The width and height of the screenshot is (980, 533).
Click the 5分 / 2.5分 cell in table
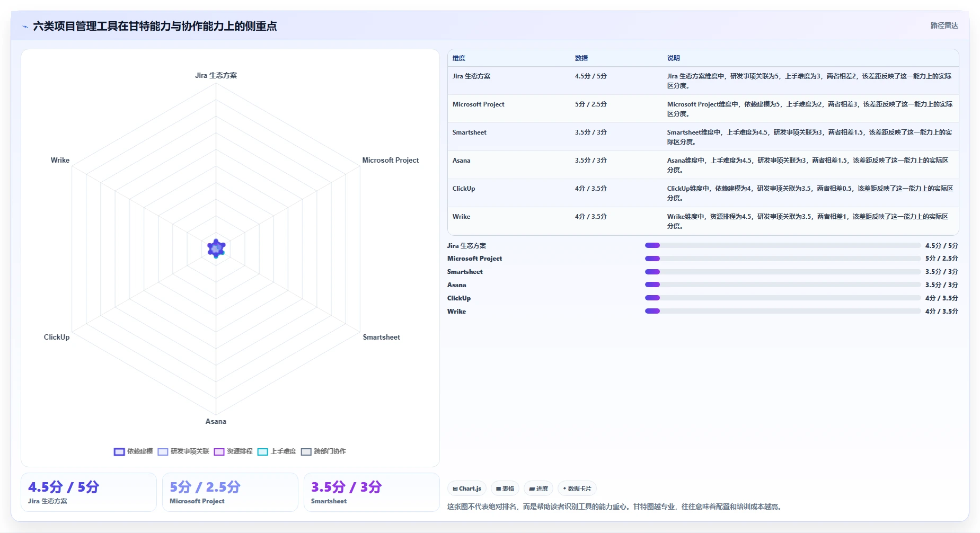[x=591, y=104]
